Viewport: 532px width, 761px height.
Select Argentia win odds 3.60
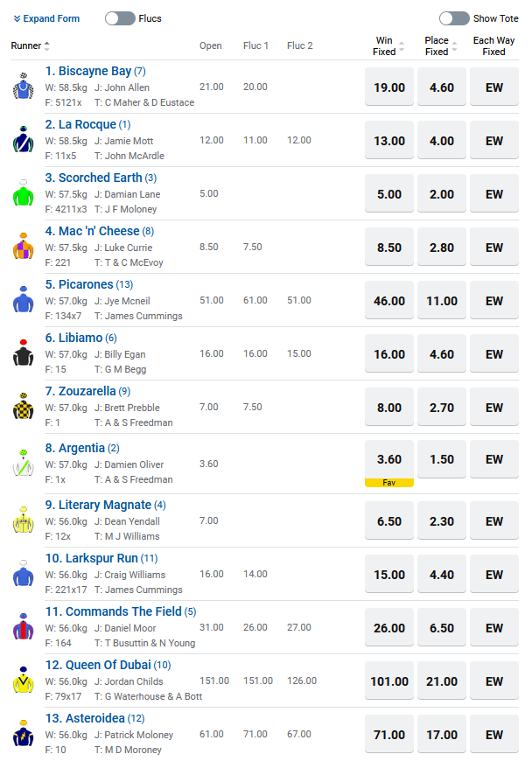coord(389,459)
